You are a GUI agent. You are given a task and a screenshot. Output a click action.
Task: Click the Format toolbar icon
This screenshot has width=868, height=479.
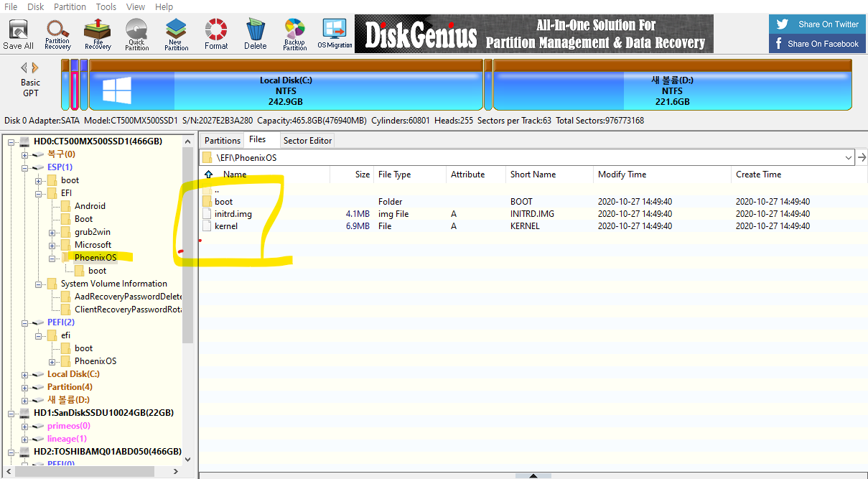pos(216,33)
